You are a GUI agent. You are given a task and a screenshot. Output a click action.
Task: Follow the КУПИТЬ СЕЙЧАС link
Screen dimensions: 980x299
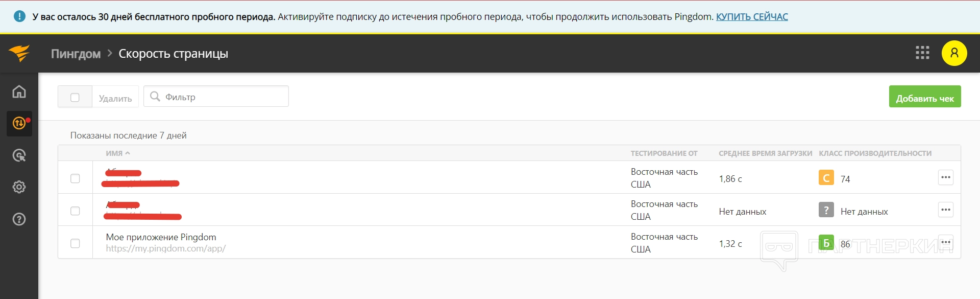pyautogui.click(x=751, y=17)
